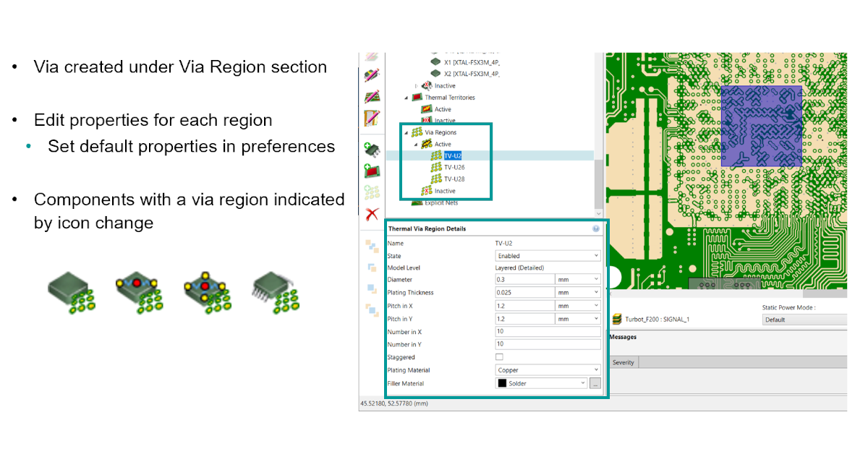This screenshot has width=868, height=454.
Task: Click the Number in X input field
Action: 548,332
